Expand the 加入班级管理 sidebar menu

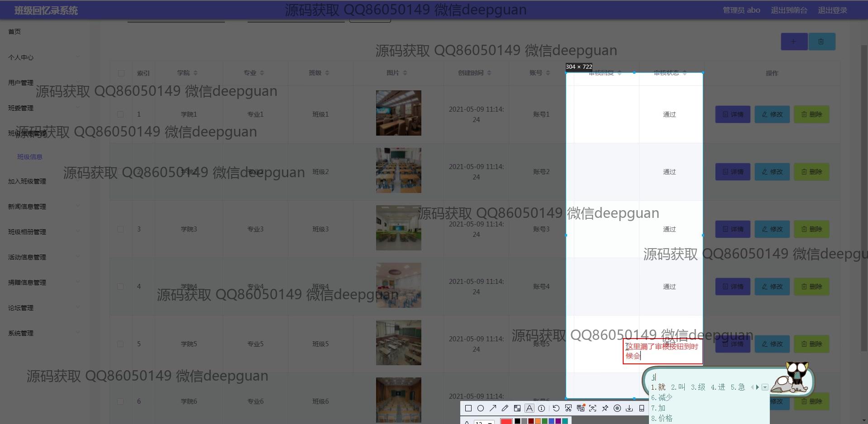44,181
